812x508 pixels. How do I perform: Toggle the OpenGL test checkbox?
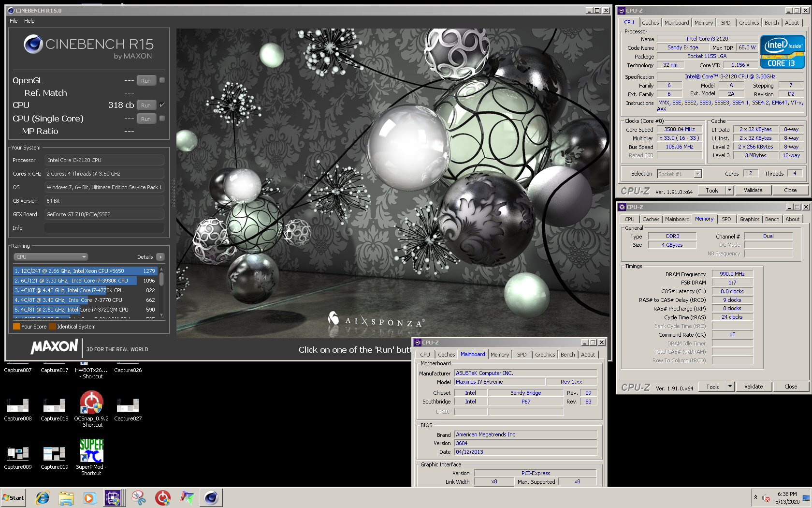pos(162,80)
